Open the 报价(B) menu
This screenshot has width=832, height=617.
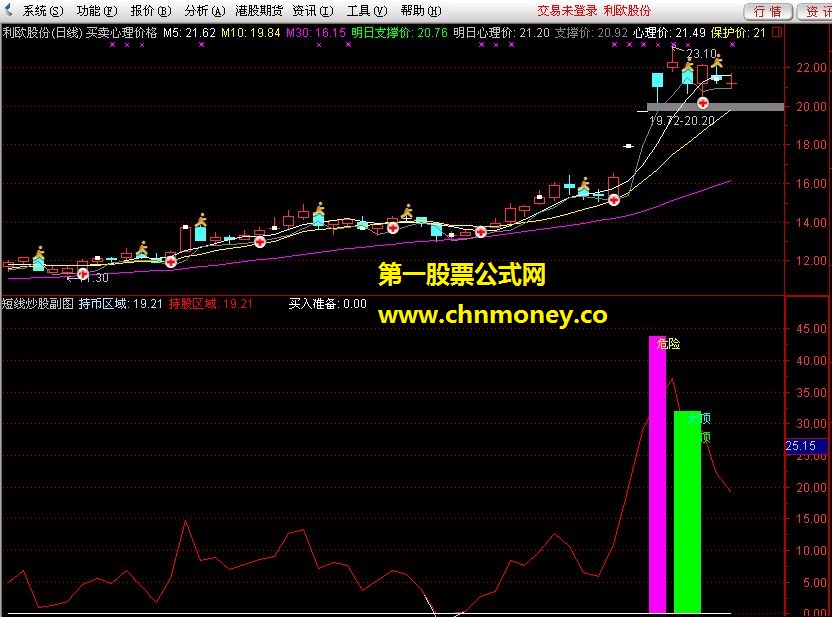coord(151,11)
